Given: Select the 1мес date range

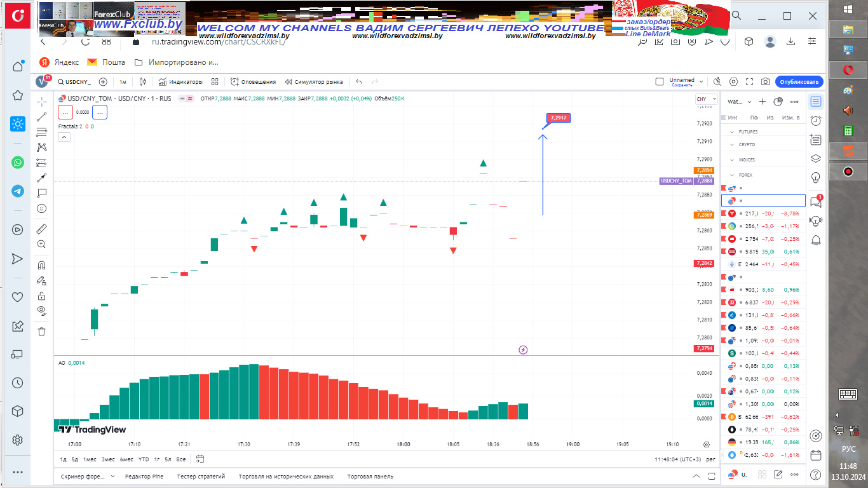Looking at the screenshot, I should point(90,459).
